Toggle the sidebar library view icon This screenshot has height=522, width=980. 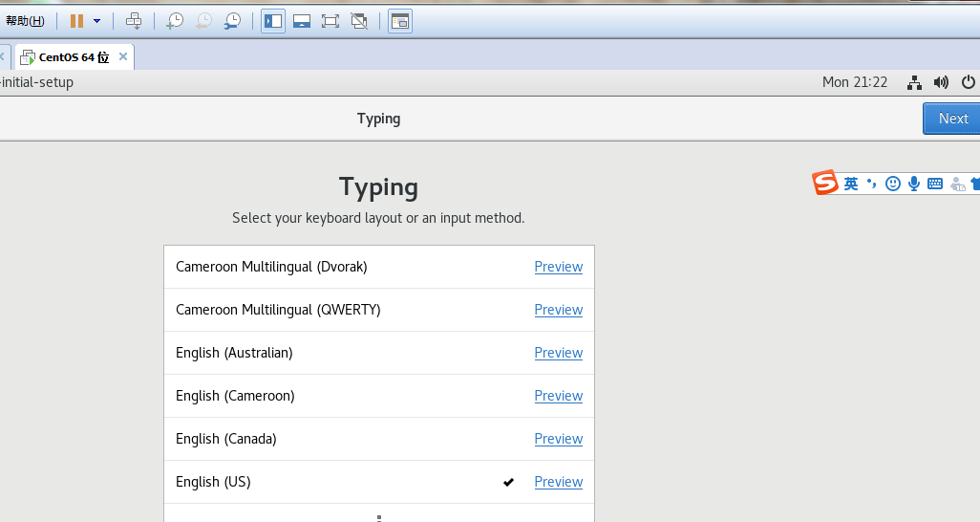pos(273,21)
